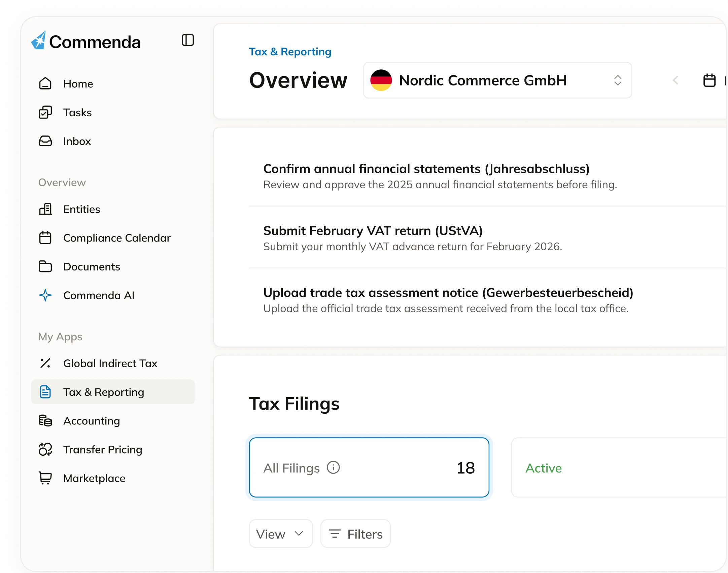The height and width of the screenshot is (573, 728).
Task: Select Tax & Reporting in My Apps
Action: click(x=113, y=392)
